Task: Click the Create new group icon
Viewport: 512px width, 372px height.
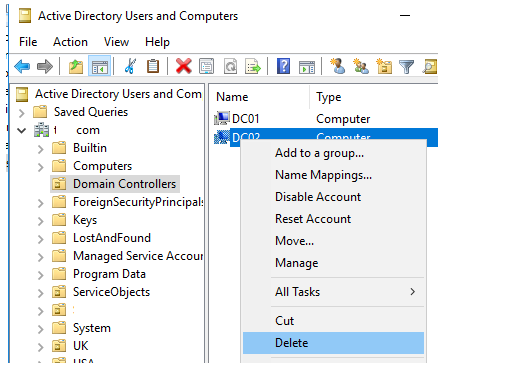Action: point(361,66)
